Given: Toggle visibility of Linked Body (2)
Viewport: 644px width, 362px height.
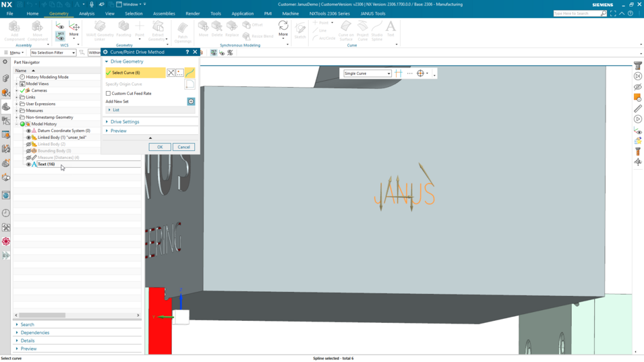Looking at the screenshot, I should [28, 144].
